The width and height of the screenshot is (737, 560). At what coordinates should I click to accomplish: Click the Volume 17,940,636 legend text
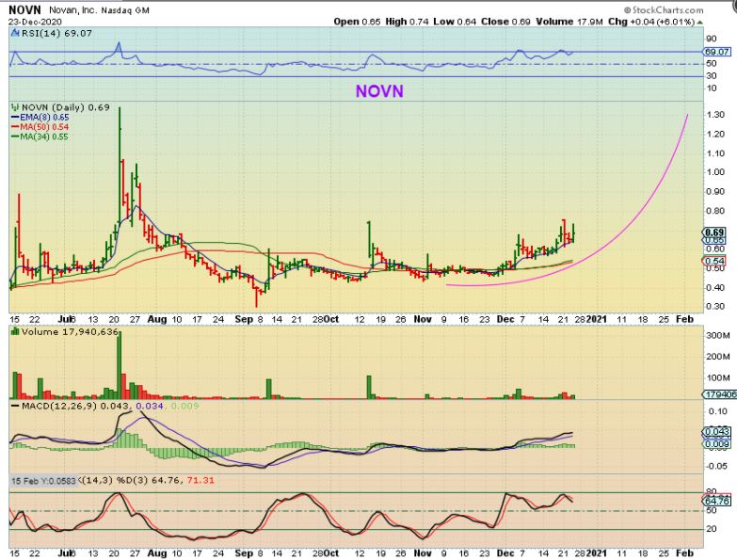tap(70, 331)
